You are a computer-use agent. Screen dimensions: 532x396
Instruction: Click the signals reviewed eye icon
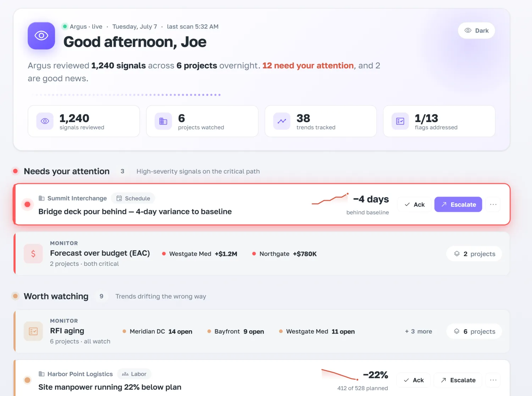[45, 121]
